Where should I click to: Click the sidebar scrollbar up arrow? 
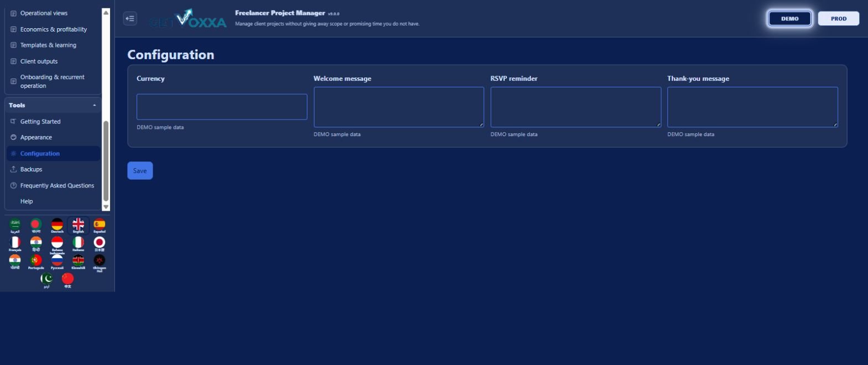point(106,12)
